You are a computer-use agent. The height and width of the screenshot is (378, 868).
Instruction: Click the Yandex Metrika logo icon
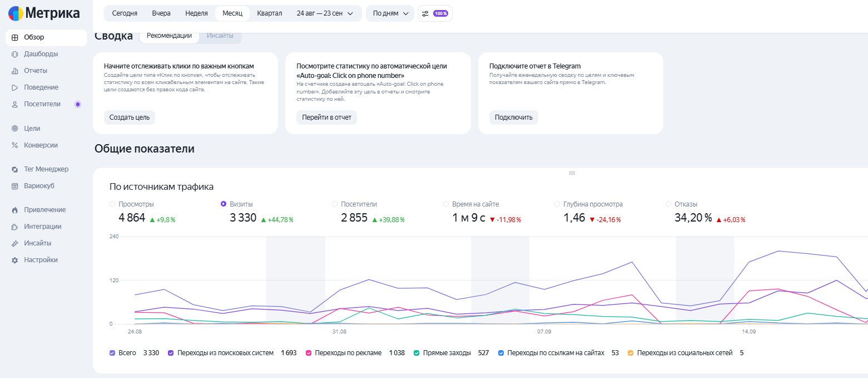(16, 13)
